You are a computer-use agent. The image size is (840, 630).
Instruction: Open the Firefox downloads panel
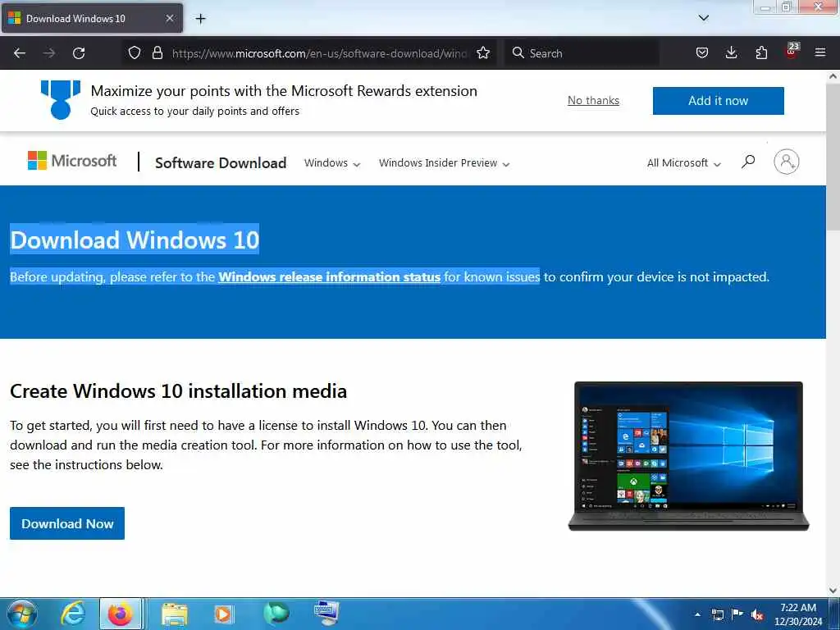pos(731,52)
